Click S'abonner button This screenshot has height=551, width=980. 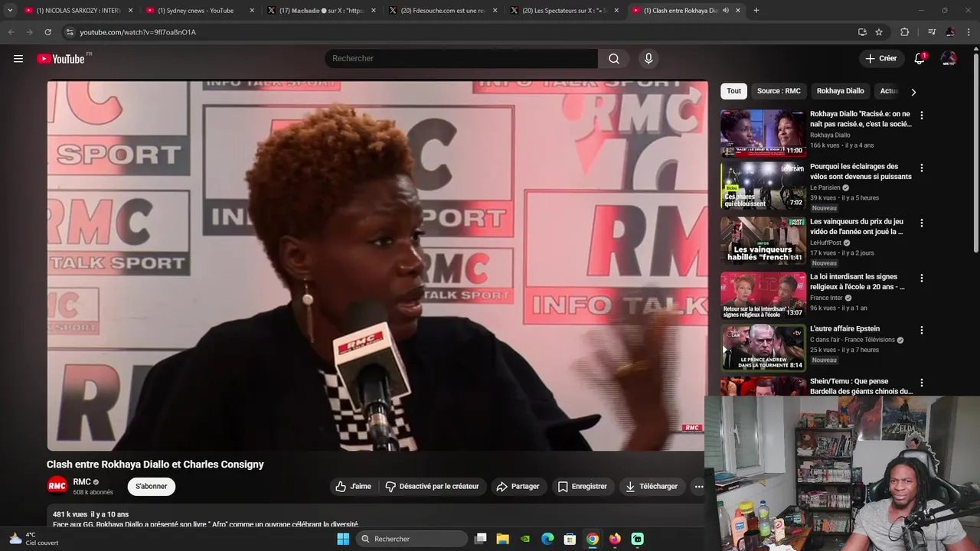152,487
